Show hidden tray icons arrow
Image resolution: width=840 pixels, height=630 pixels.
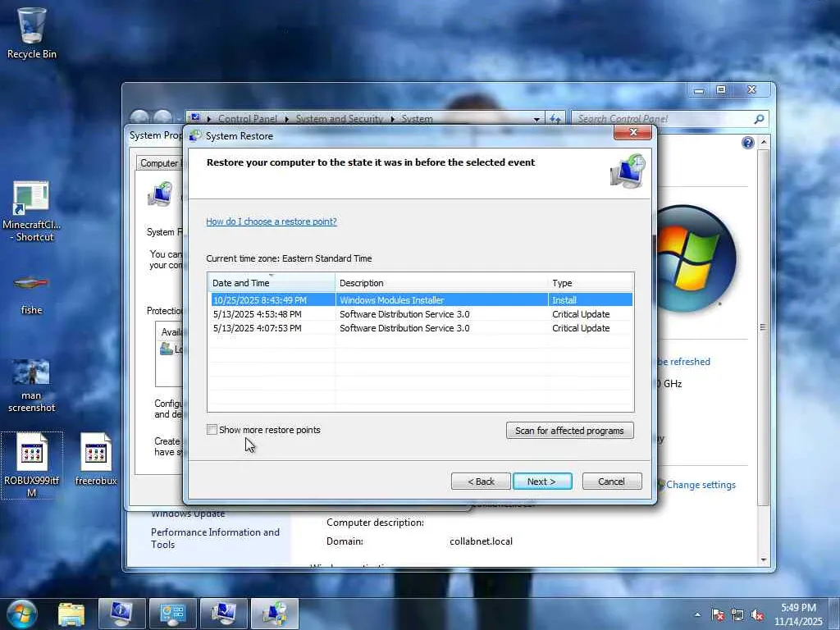697,615
